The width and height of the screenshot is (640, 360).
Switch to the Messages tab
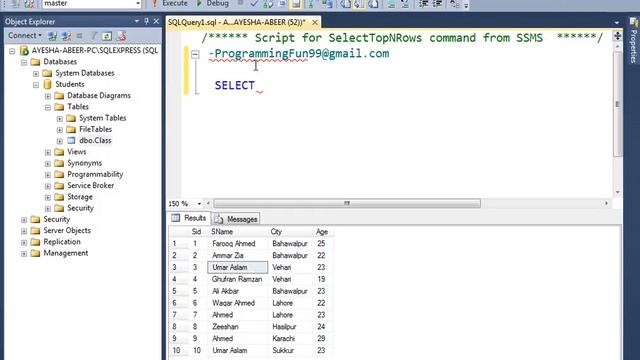tap(236, 219)
